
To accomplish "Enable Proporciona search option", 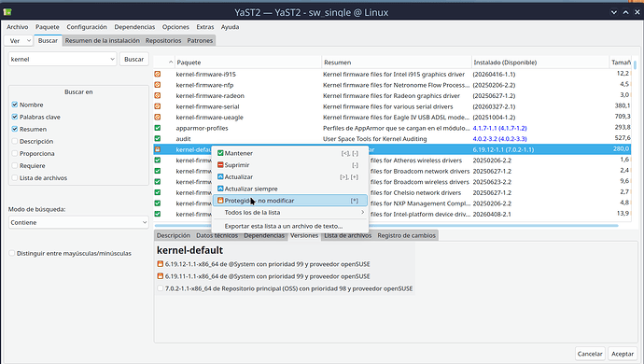I will 15,154.
